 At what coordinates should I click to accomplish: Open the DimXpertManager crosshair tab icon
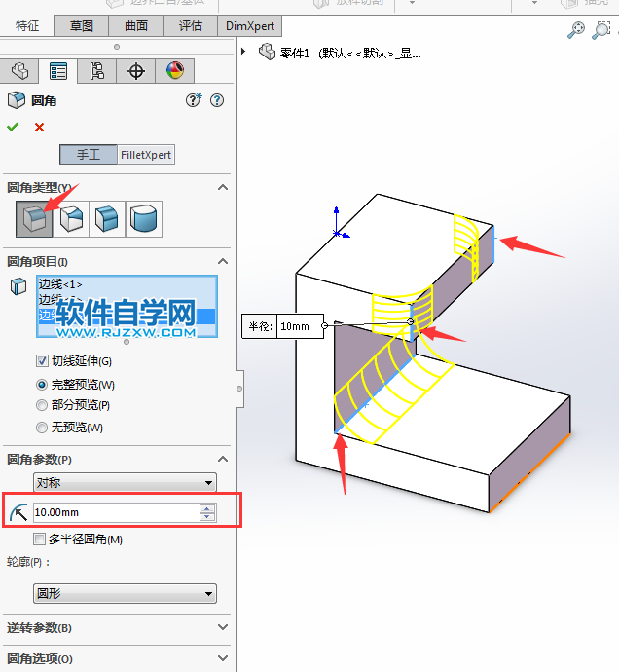(136, 71)
